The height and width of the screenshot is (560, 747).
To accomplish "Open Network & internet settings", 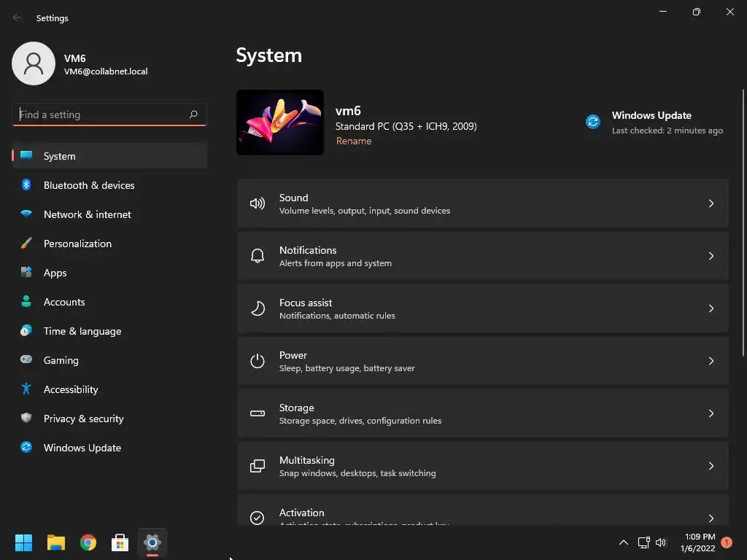I will pos(109,214).
